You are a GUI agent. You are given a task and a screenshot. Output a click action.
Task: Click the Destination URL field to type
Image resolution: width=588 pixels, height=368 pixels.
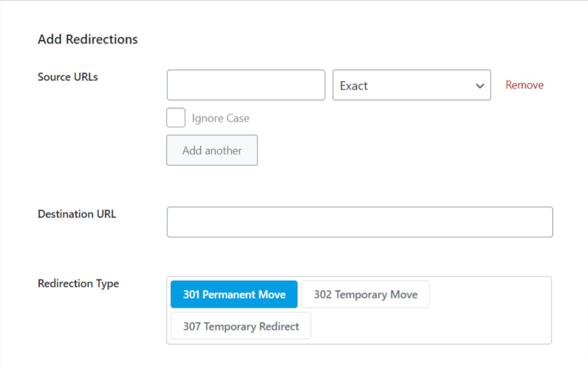[x=359, y=222]
